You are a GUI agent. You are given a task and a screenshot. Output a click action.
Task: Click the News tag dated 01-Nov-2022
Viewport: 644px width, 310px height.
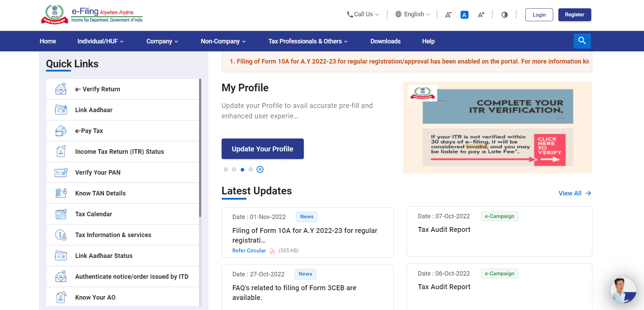tap(307, 217)
